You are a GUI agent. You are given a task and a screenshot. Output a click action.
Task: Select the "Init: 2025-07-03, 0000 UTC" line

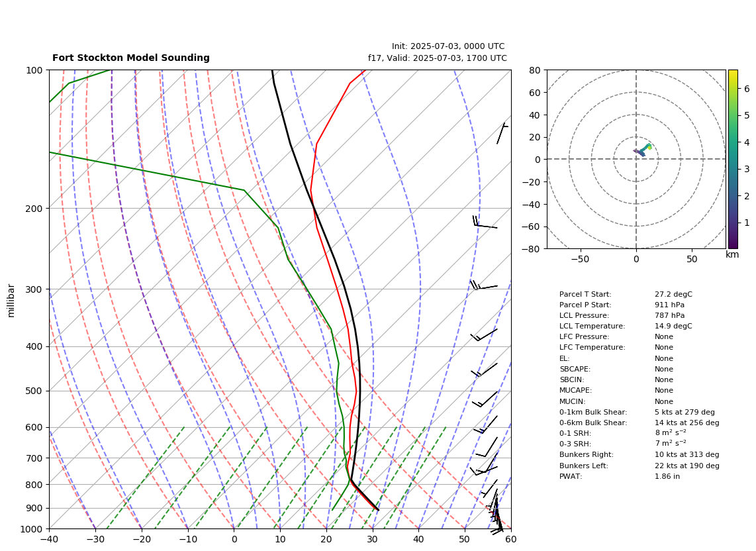pos(448,46)
